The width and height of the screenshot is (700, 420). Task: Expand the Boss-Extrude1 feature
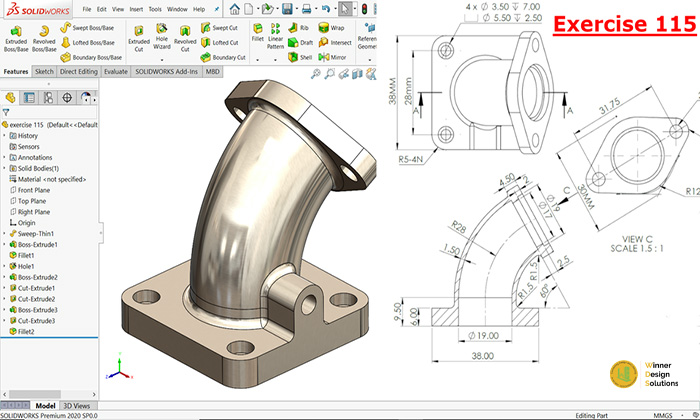4,245
